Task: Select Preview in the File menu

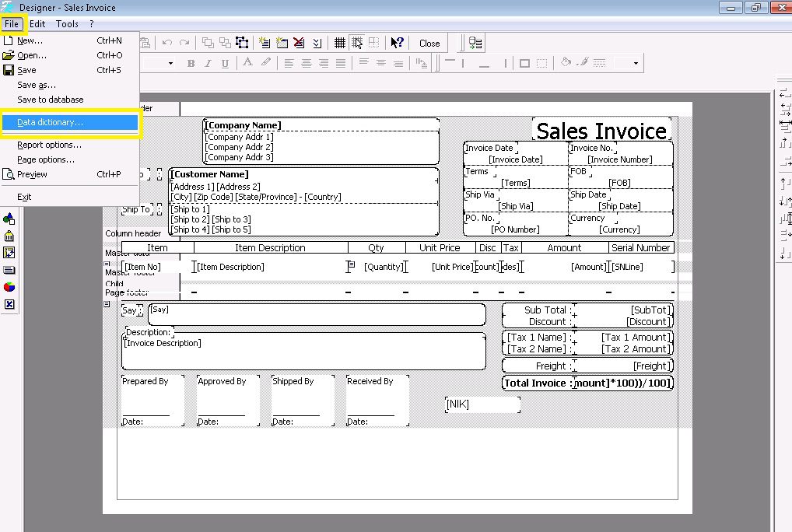Action: (70, 174)
